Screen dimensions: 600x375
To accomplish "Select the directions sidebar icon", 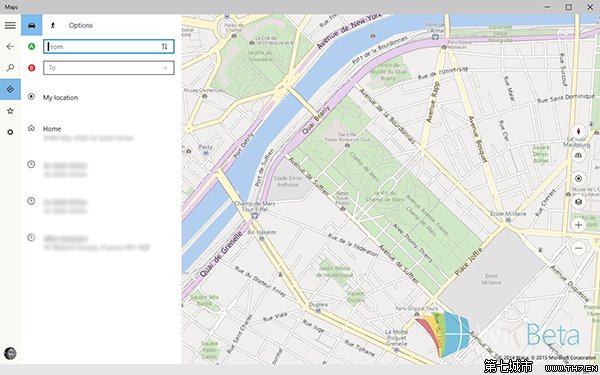I will pyautogui.click(x=10, y=89).
